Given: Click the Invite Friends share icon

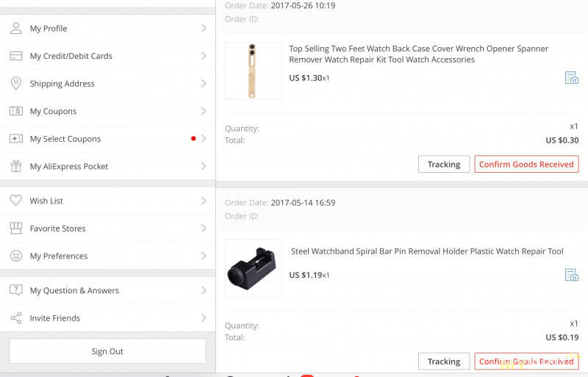Looking at the screenshot, I should [x=15, y=318].
